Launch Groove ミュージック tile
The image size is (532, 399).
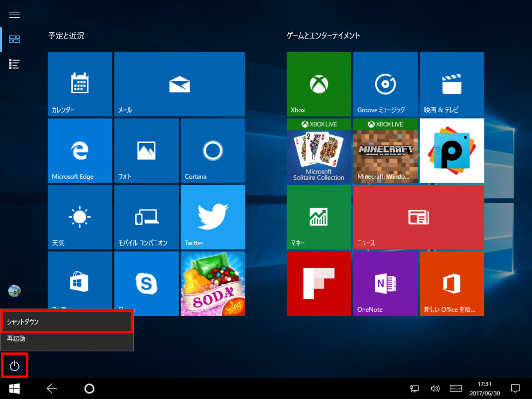click(385, 84)
